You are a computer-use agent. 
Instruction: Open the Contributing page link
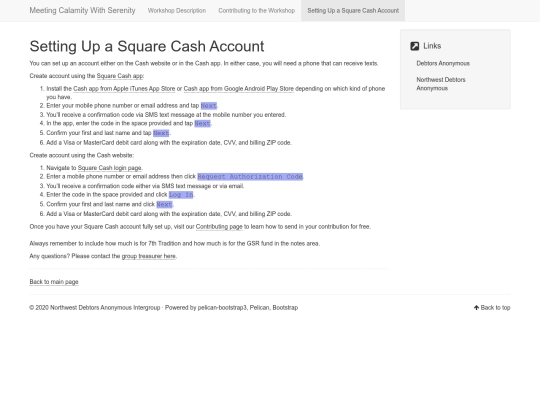coord(219,227)
